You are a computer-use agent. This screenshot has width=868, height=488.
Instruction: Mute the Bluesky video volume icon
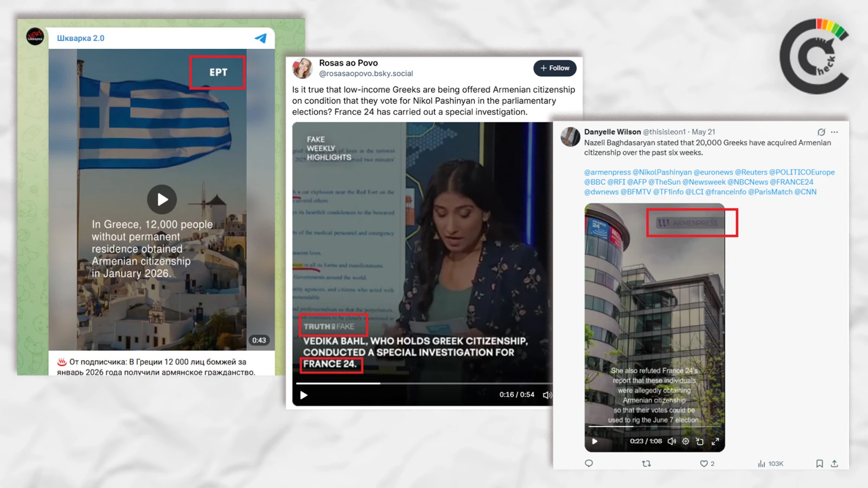[x=547, y=395]
